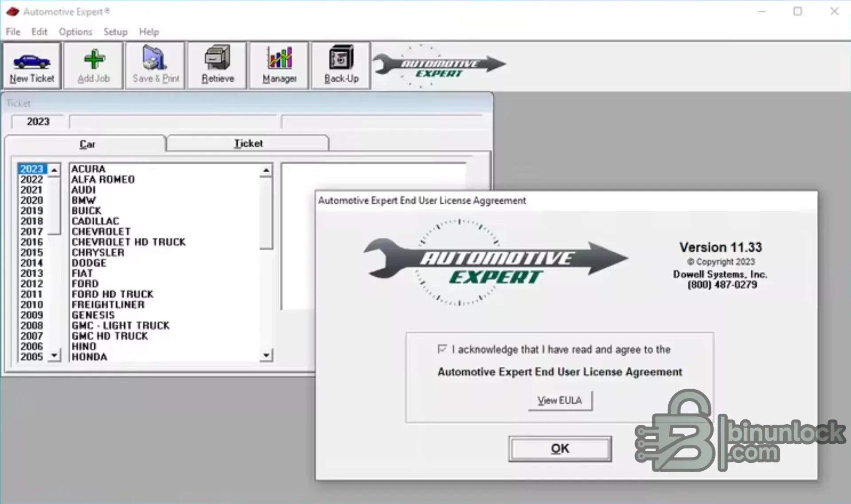Open the File menu
This screenshot has height=504, width=851.
(x=13, y=32)
